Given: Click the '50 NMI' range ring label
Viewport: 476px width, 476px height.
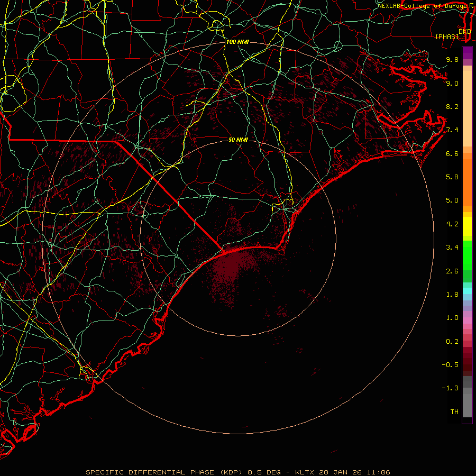Looking at the screenshot, I should (238, 140).
